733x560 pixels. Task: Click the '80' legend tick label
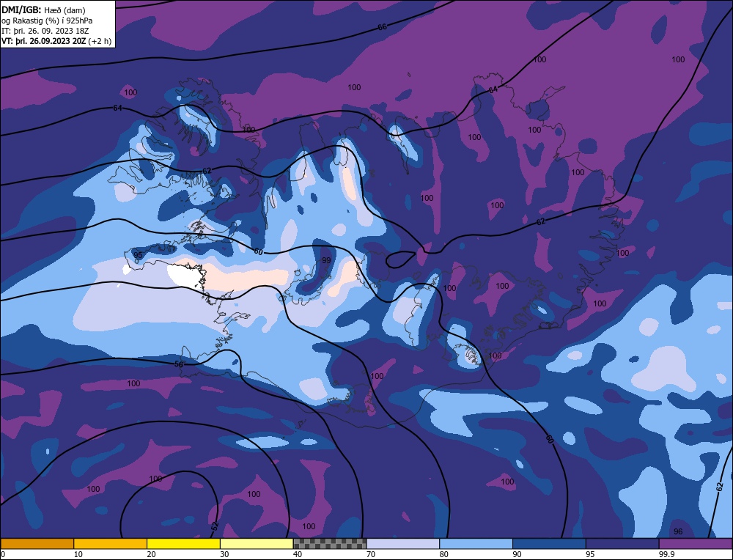point(444,554)
